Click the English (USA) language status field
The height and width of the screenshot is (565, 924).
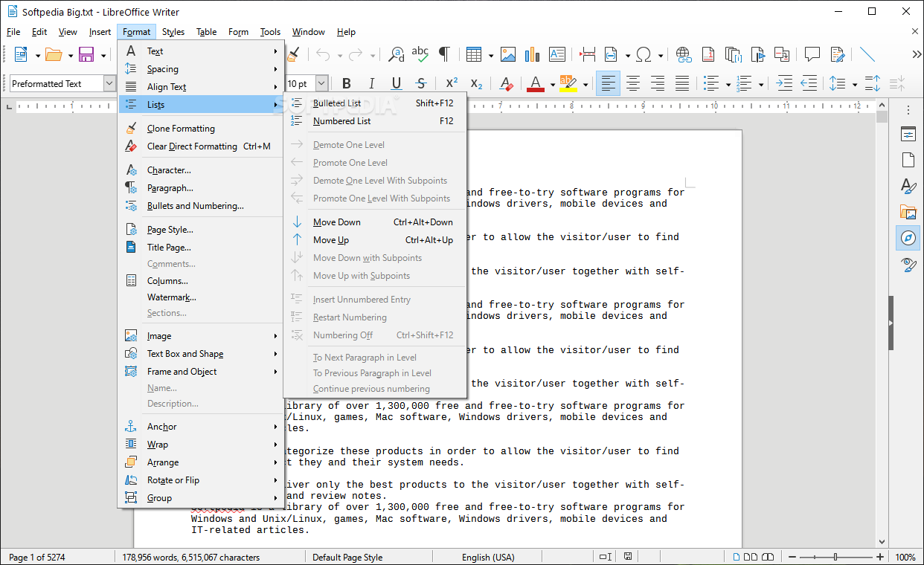[488, 557]
